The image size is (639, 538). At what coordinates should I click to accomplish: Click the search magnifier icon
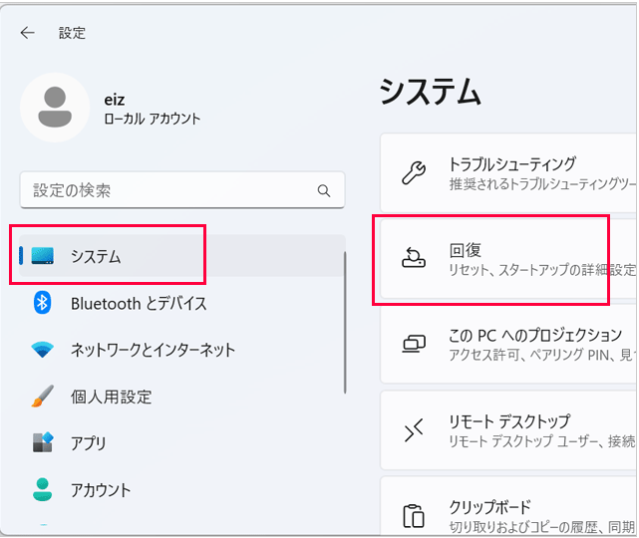pyautogui.click(x=323, y=190)
